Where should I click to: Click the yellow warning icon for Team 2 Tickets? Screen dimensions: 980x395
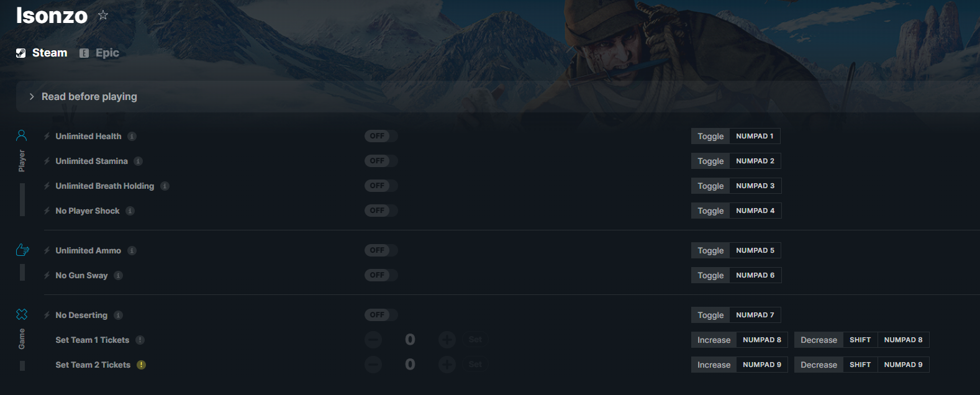click(x=141, y=365)
